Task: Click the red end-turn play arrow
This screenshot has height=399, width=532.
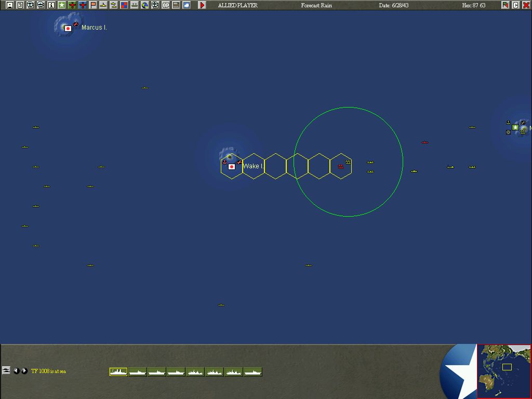Action: (202, 5)
